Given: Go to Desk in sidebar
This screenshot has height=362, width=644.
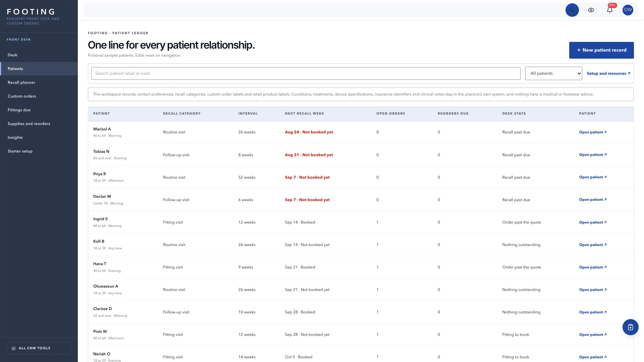Looking at the screenshot, I should (x=39, y=55).
